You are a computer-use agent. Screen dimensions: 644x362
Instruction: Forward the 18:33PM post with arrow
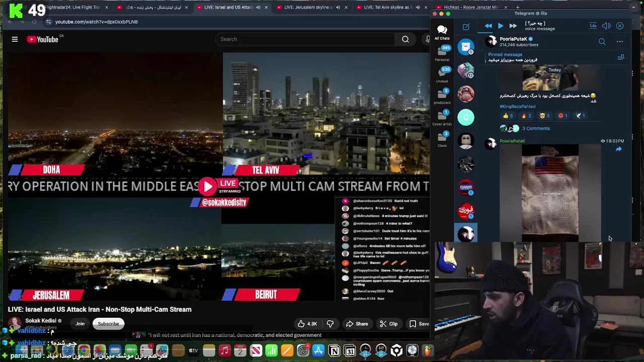[619, 149]
